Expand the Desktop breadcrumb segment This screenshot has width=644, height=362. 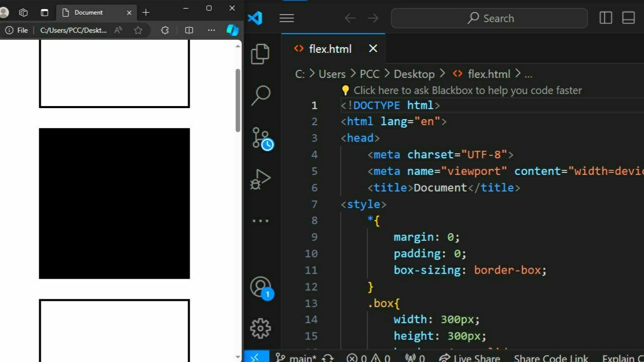pyautogui.click(x=414, y=74)
